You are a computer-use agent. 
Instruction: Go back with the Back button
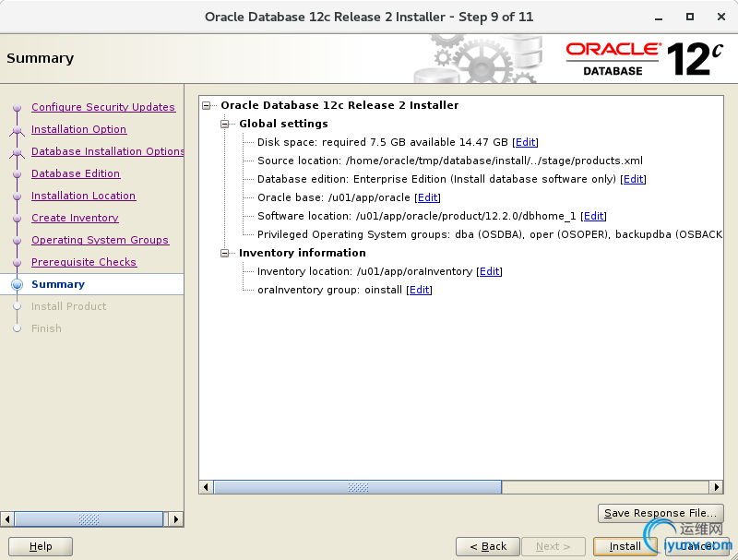pyautogui.click(x=488, y=546)
